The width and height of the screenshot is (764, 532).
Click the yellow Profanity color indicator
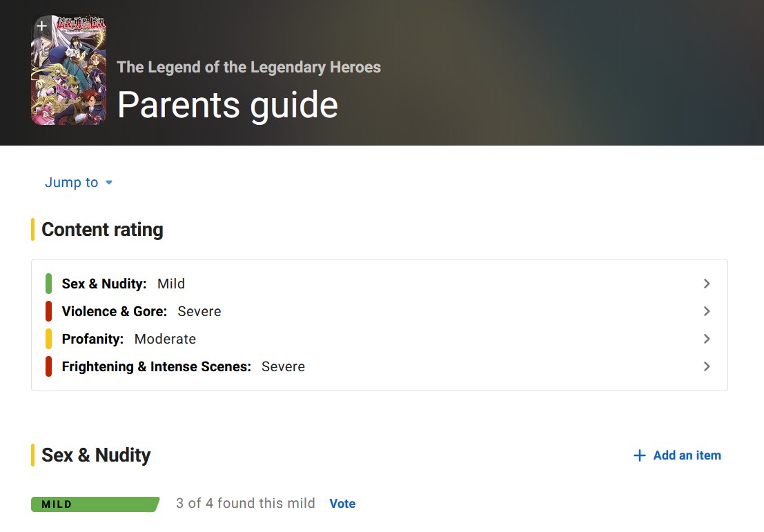click(49, 339)
